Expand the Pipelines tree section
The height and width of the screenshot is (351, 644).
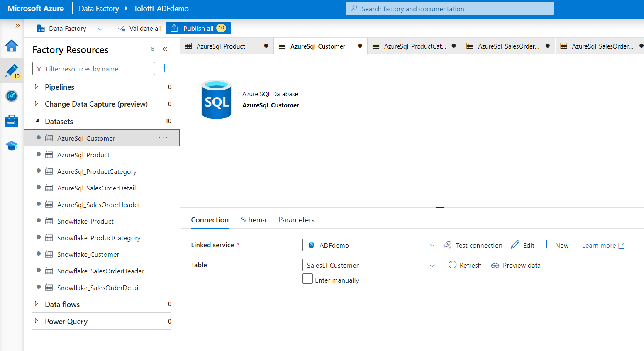37,87
